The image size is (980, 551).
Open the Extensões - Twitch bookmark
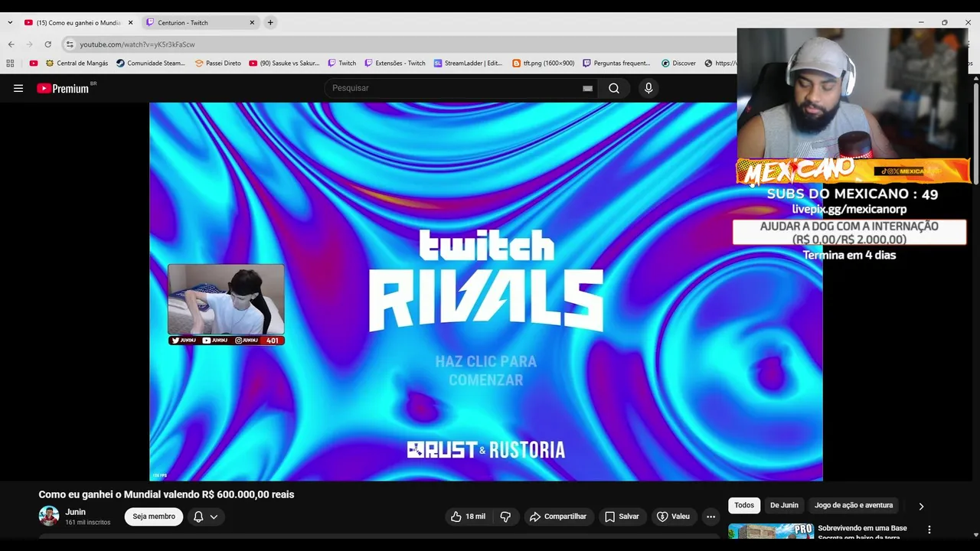pyautogui.click(x=395, y=64)
